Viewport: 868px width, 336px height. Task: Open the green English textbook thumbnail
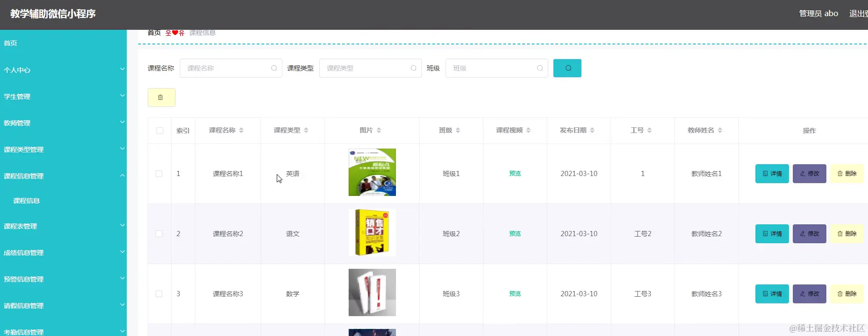pyautogui.click(x=372, y=172)
